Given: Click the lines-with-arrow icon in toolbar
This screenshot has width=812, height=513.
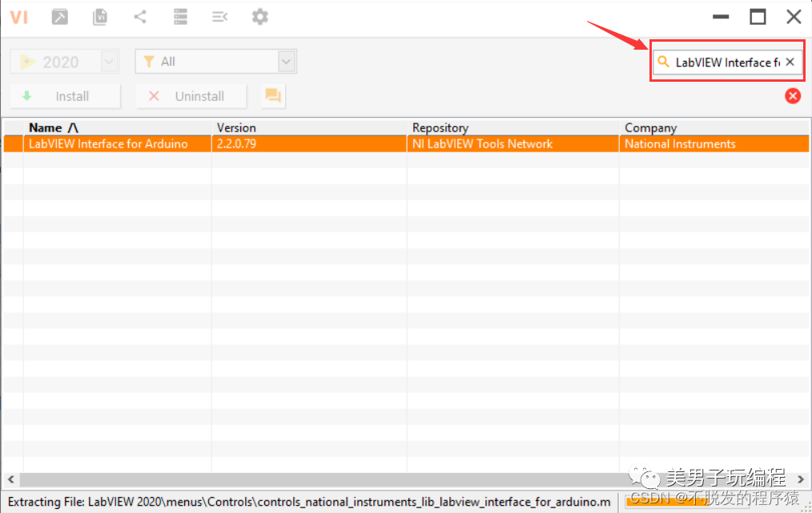Looking at the screenshot, I should 219,17.
